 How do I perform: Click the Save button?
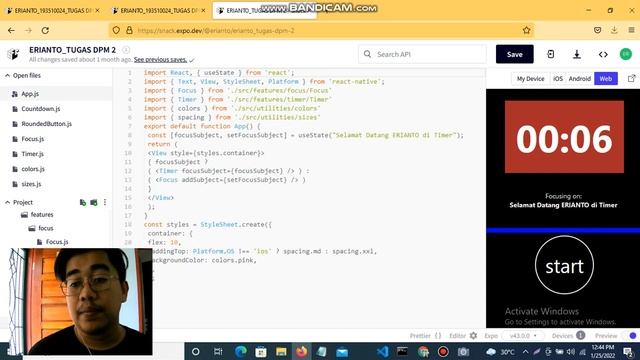pos(514,54)
